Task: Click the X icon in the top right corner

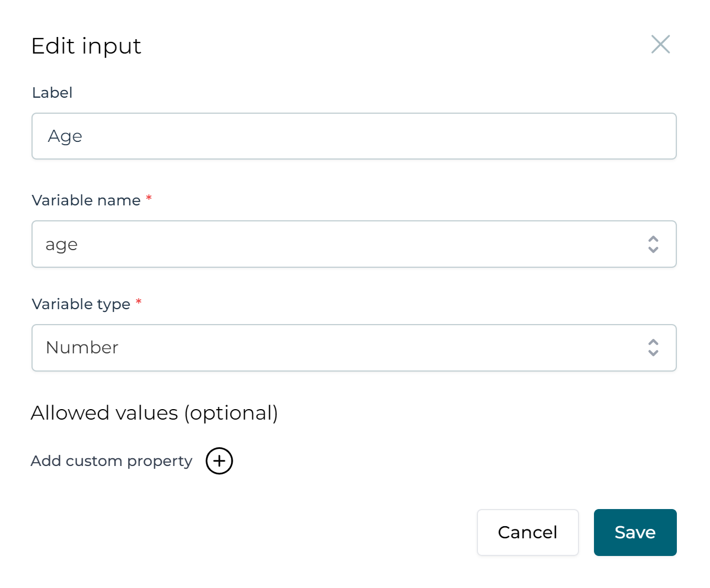Action: pyautogui.click(x=660, y=44)
